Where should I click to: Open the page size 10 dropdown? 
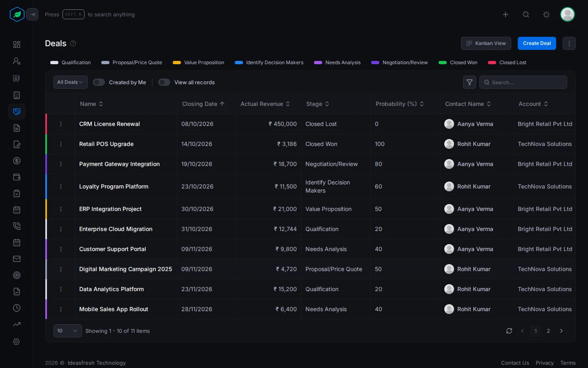[68, 331]
